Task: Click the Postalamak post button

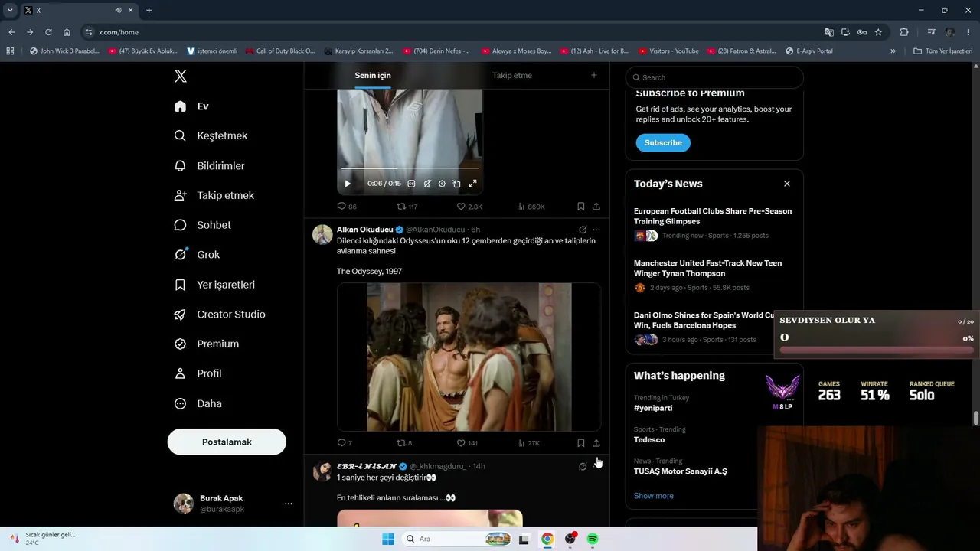Action: coord(227,442)
